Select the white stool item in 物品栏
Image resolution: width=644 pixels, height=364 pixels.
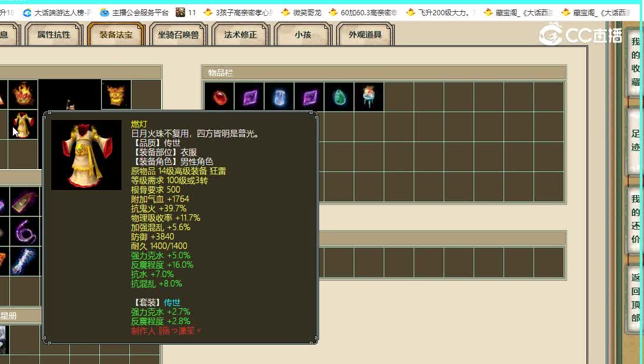coord(369,97)
